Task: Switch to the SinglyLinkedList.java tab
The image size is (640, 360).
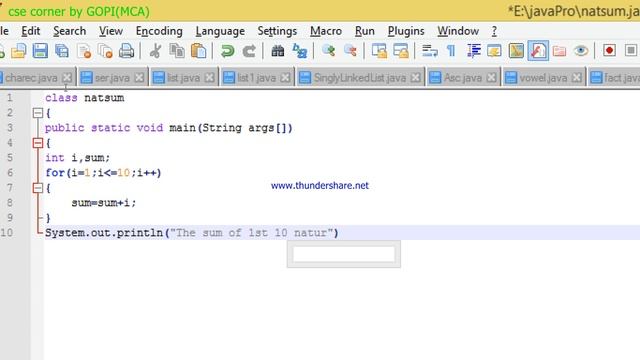Action: 359,78
